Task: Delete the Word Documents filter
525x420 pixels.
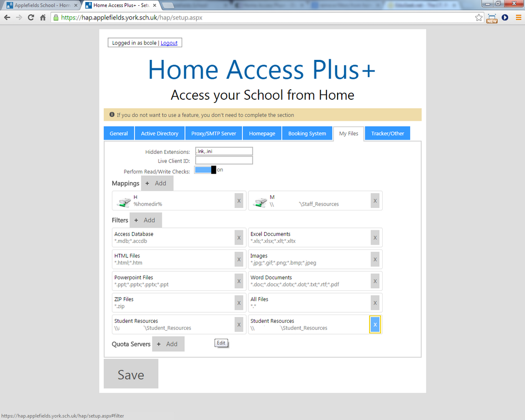Action: pos(375,281)
